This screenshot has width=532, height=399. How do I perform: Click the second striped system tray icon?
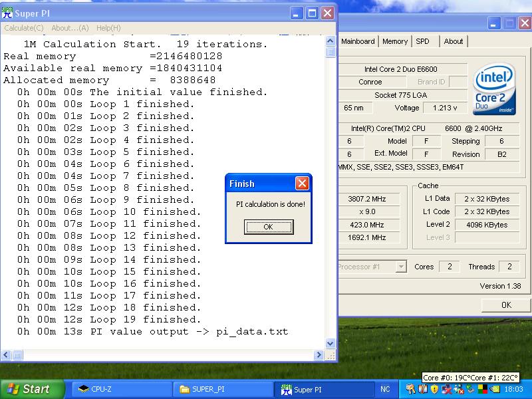coord(423,389)
